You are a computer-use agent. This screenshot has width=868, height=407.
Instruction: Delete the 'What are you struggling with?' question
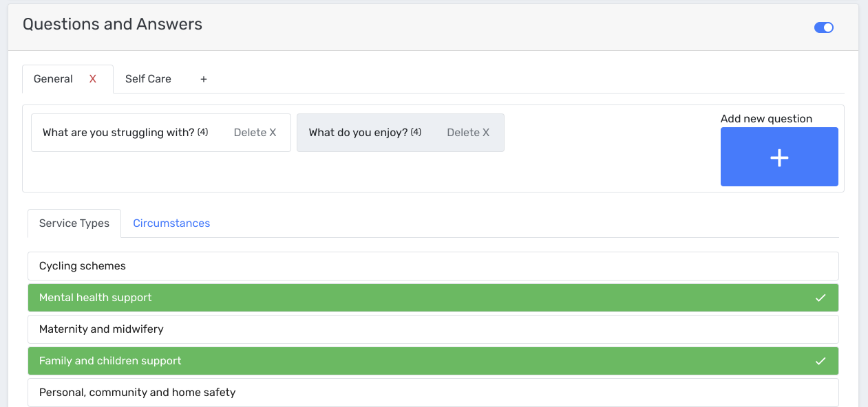click(x=255, y=133)
